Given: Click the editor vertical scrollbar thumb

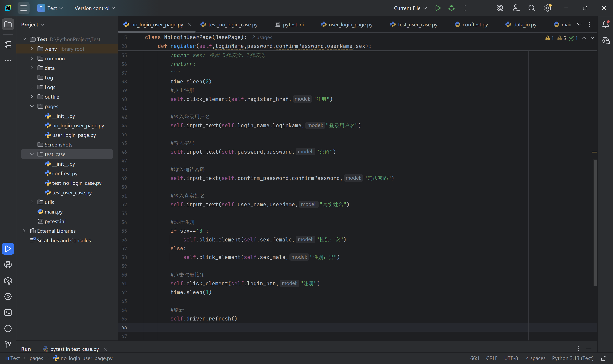Looking at the screenshot, I should (595, 223).
